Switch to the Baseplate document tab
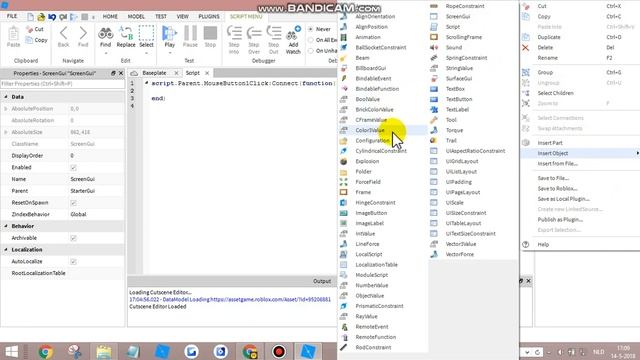This screenshot has height=360, width=640. 154,73
